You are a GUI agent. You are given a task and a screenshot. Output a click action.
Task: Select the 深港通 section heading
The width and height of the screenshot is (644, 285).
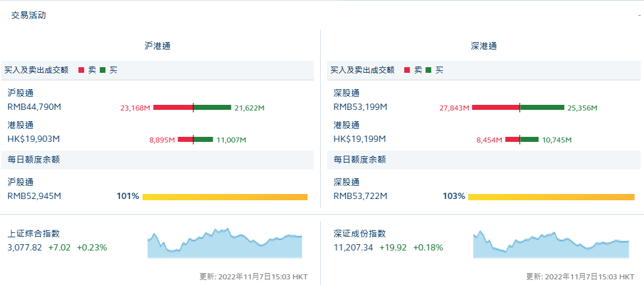pyautogui.click(x=484, y=46)
